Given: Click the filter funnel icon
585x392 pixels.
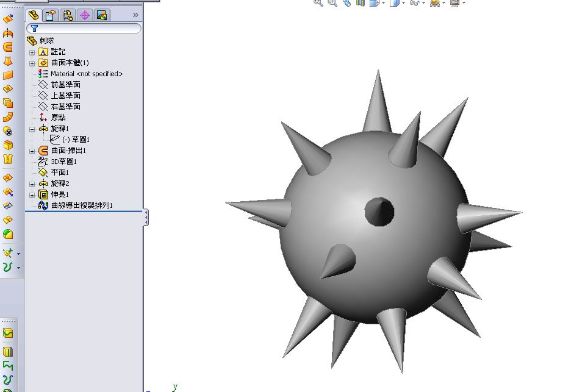Looking at the screenshot, I should [x=34, y=28].
